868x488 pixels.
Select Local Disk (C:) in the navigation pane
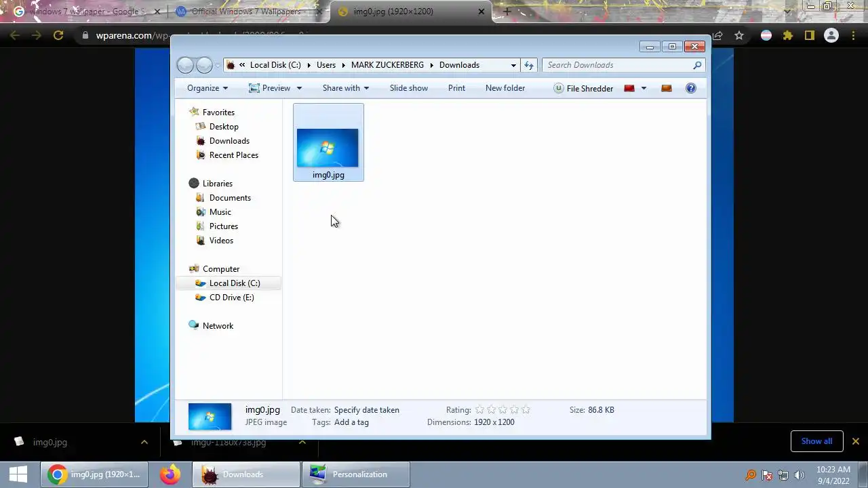[x=229, y=283]
